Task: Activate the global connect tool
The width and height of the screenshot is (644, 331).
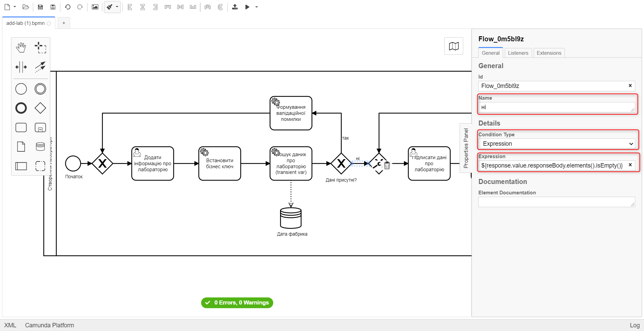Action: pos(40,67)
